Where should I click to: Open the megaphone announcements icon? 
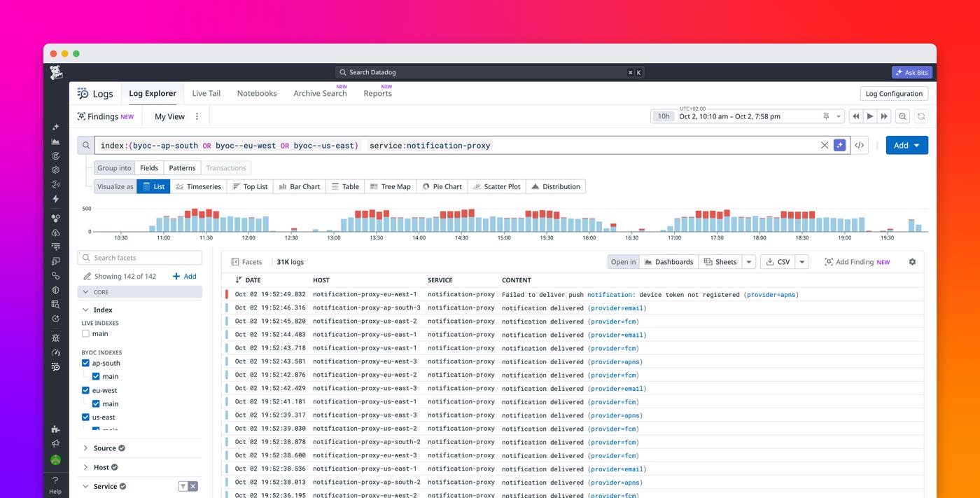point(55,443)
